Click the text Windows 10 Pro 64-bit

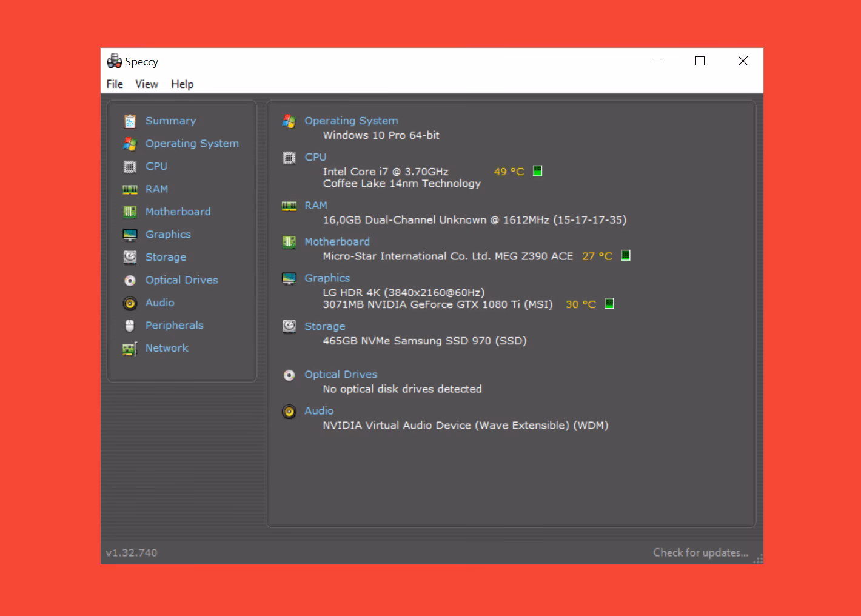[x=381, y=135]
